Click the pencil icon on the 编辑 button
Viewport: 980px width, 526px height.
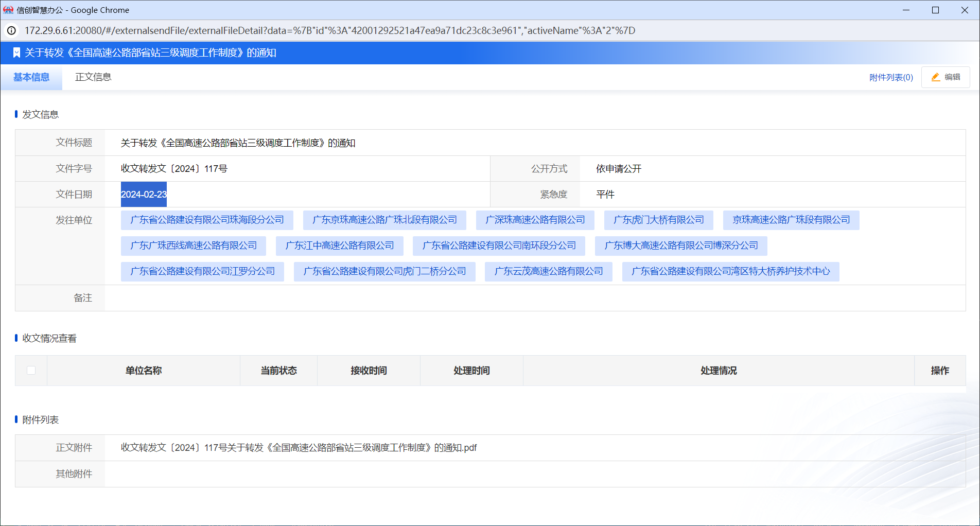coord(936,77)
